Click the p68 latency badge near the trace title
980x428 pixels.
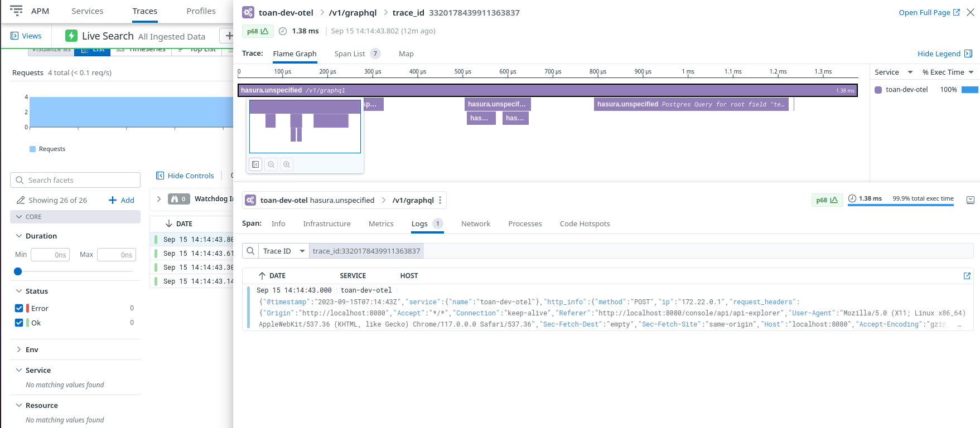[x=258, y=31]
